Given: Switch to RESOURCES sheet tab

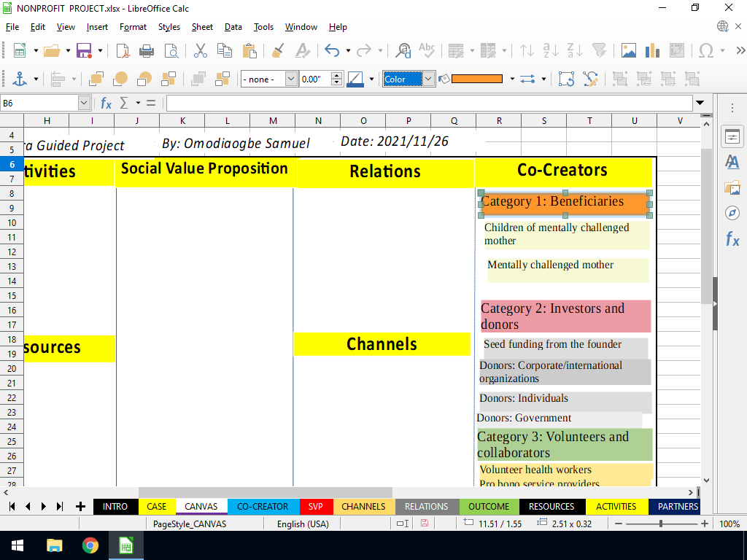Looking at the screenshot, I should (x=551, y=506).
